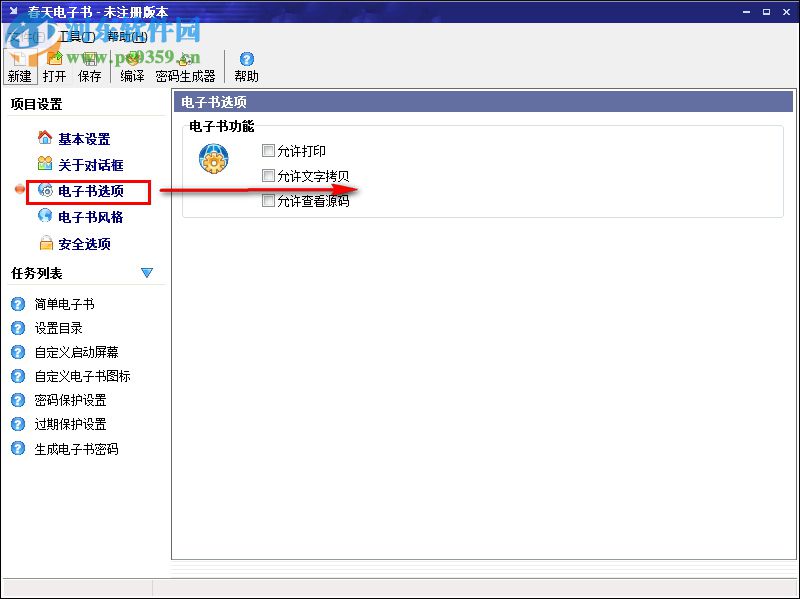The height and width of the screenshot is (599, 800).
Task: Open the 密码生成器 password generator tool
Action: [185, 67]
